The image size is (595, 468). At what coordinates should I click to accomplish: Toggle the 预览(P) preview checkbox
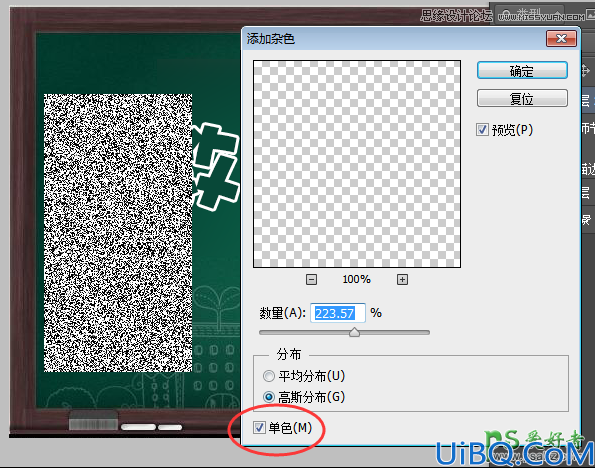(482, 130)
